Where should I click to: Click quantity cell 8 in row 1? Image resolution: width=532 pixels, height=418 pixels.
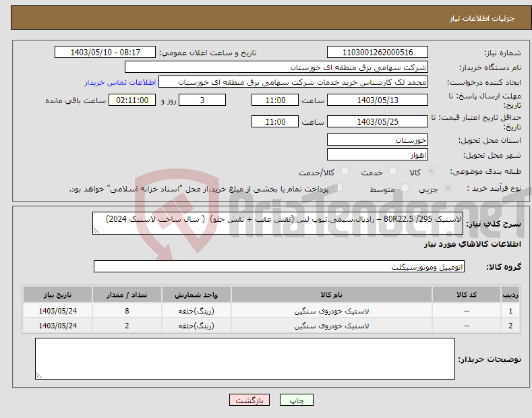point(127,311)
